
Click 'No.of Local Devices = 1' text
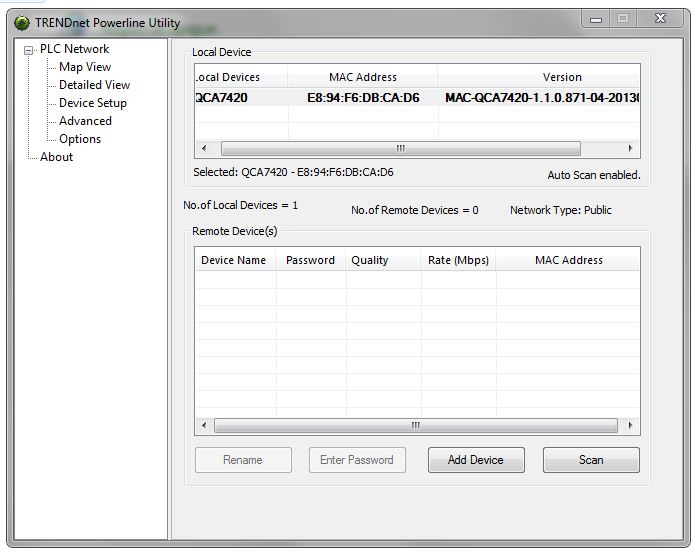(240, 205)
